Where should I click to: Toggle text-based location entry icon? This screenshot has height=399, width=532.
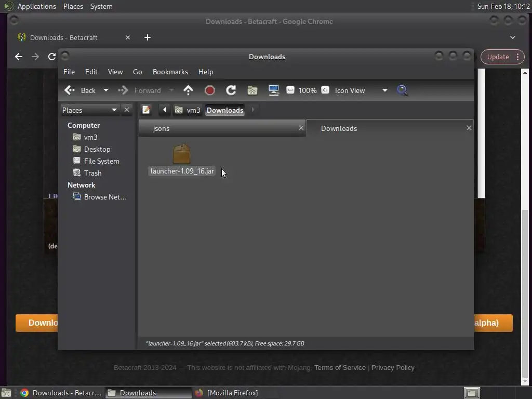point(146,110)
